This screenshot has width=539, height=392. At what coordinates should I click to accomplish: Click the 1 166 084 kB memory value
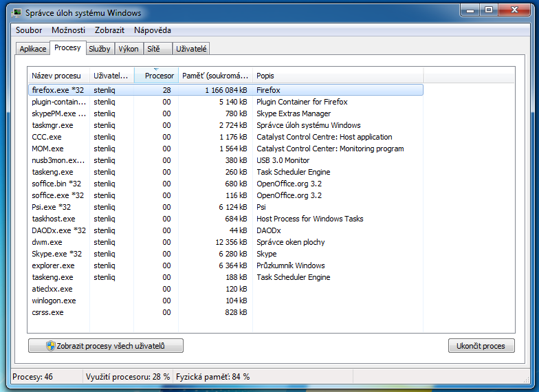click(225, 90)
